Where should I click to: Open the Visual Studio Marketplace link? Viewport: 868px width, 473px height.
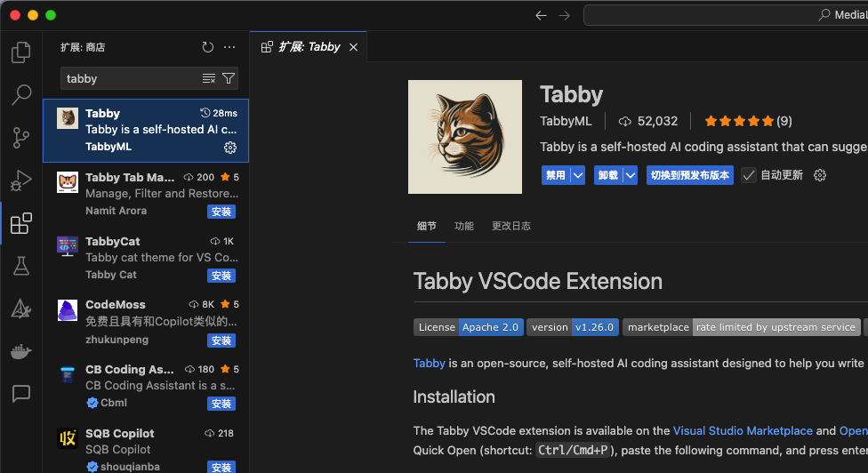743,431
